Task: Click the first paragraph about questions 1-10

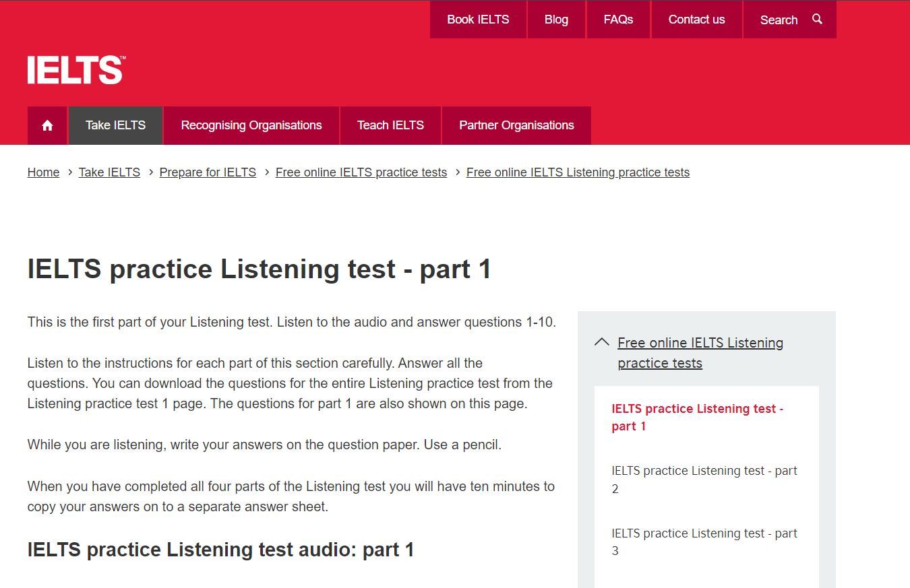Action: [x=292, y=322]
